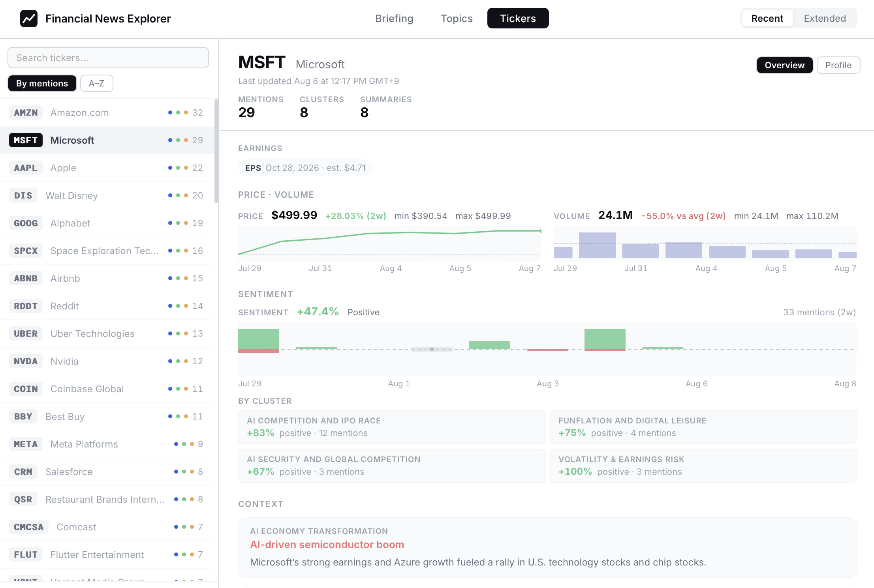Select GOOG Alphabet ticker row
Image resolution: width=874 pixels, height=588 pixels.
click(x=107, y=223)
